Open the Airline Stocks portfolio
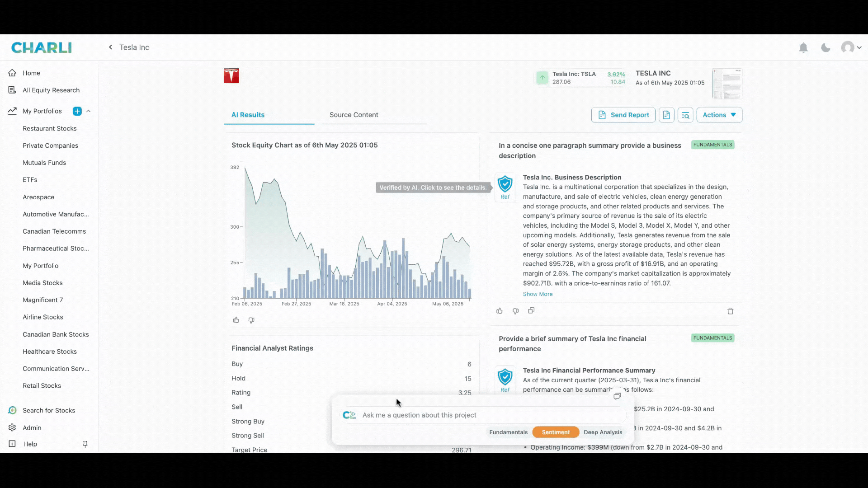868x488 pixels. click(43, 317)
